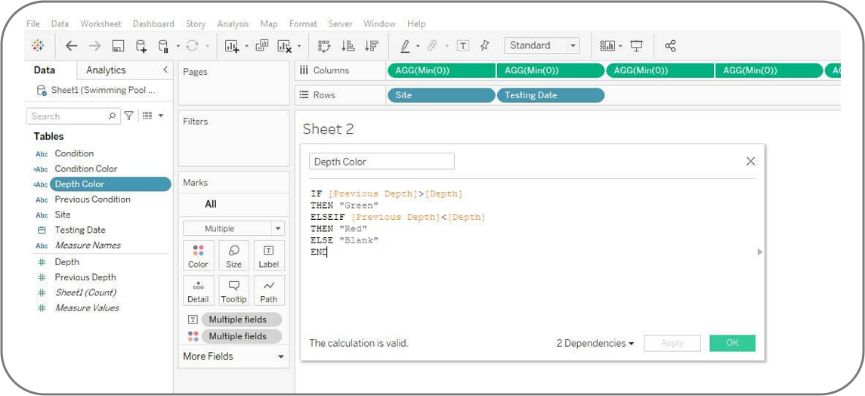Click the group members paperclip icon
Image resolution: width=865 pixels, height=396 pixels.
tap(432, 46)
